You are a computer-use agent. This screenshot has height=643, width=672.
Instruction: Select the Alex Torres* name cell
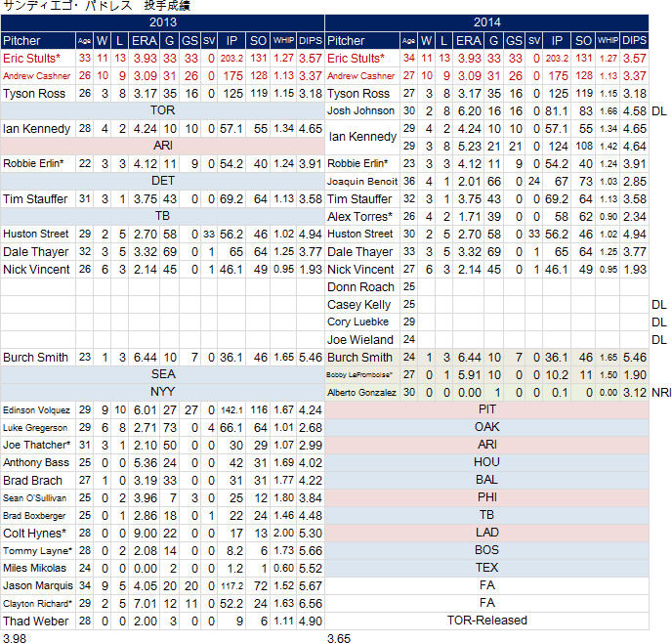pyautogui.click(x=362, y=217)
